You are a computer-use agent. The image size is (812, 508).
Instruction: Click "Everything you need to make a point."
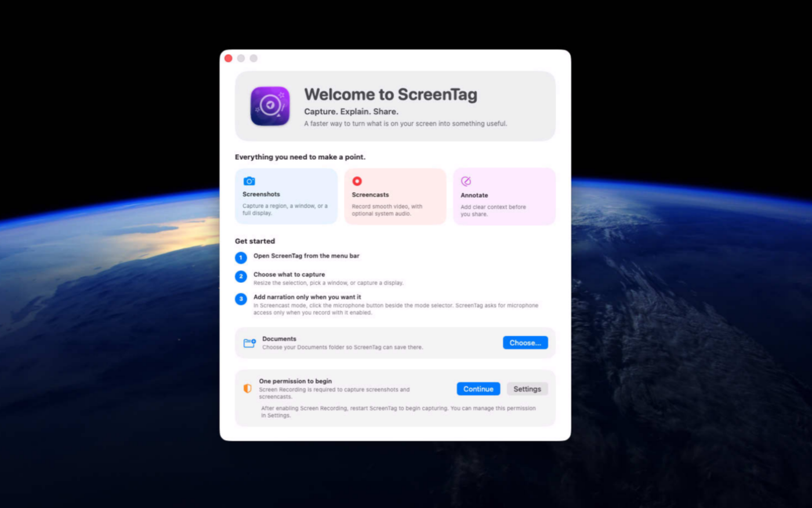(x=300, y=157)
